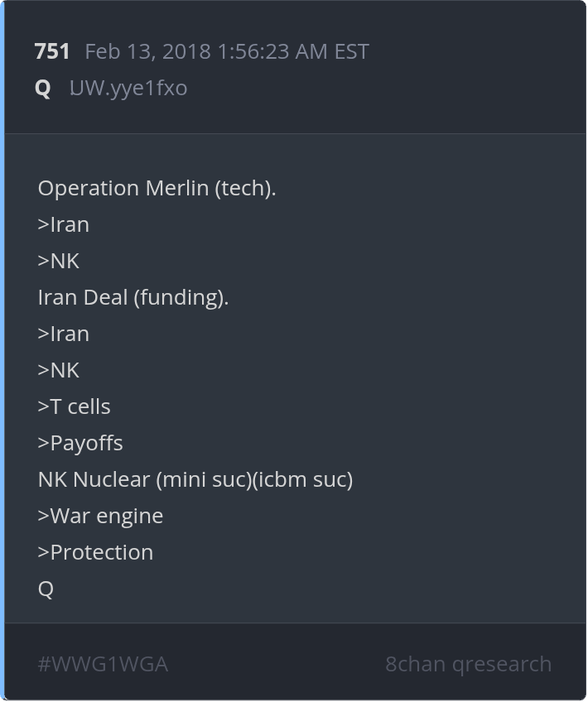Image resolution: width=588 pixels, height=702 pixels.
Task: Click '>Iran' under Iran Deal
Action: [x=64, y=334]
